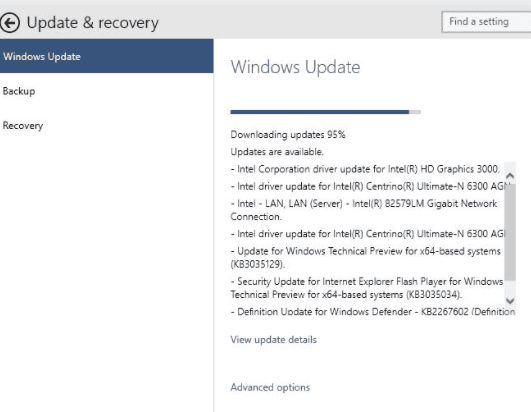Click the update list scroll down arrow
531x412 pixels.
(x=510, y=301)
